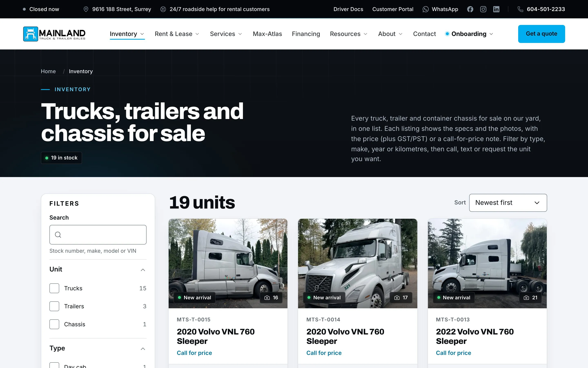The image size is (588, 368).
Task: Open the Services dropdown menu
Action: [226, 34]
